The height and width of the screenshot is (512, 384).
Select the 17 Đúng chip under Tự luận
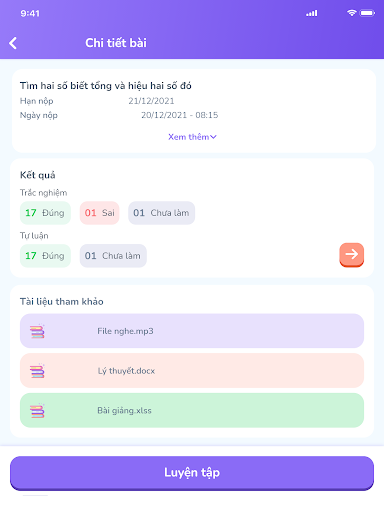pyautogui.click(x=45, y=256)
